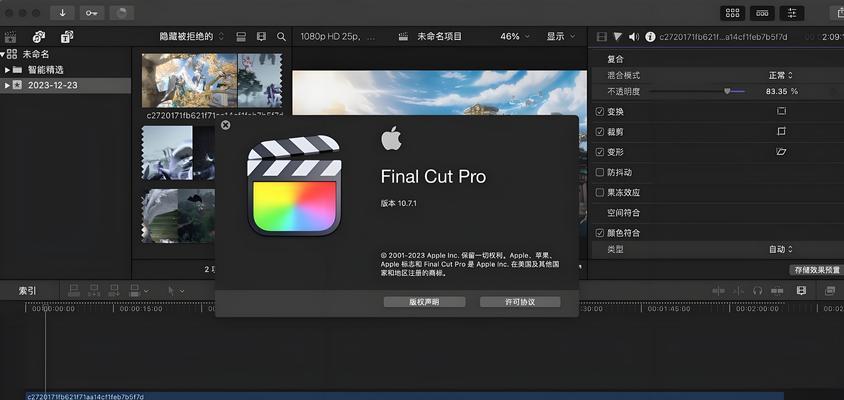Image resolution: width=844 pixels, height=400 pixels.
Task: Uncheck the 变形 (Distort) checkbox
Action: tap(600, 152)
